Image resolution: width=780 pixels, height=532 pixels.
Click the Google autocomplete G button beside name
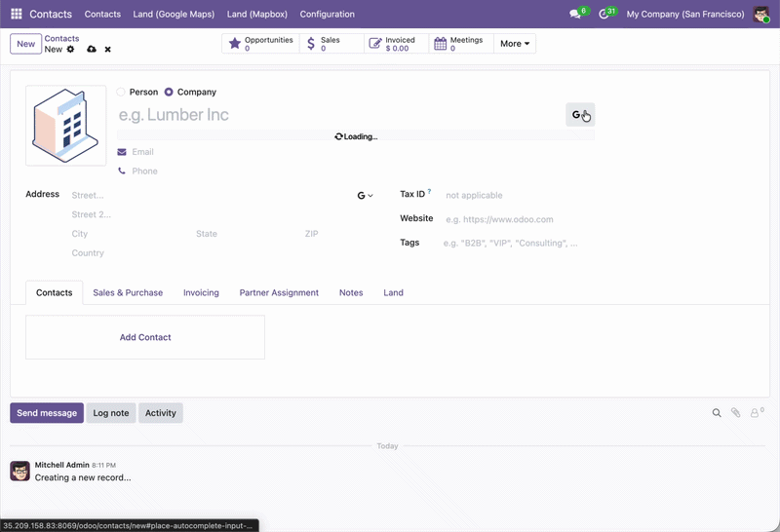coord(580,115)
